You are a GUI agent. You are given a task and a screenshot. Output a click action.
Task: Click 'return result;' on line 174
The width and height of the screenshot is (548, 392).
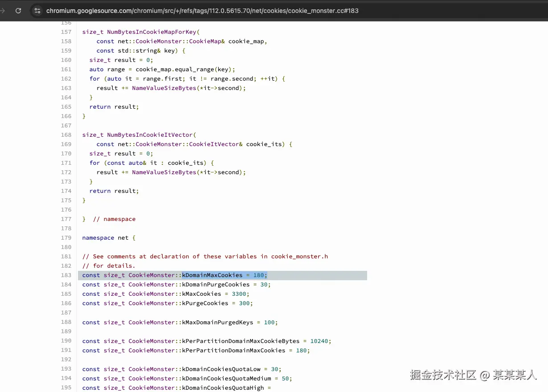tap(114, 191)
